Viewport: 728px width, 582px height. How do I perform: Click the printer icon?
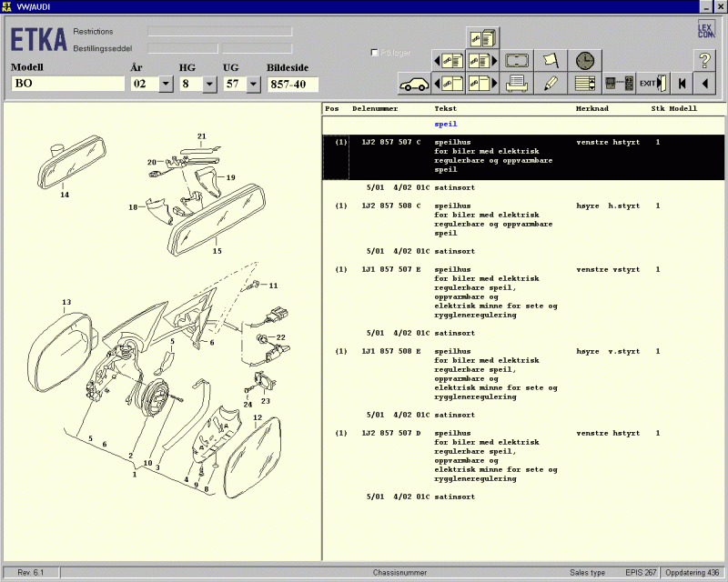tap(517, 84)
